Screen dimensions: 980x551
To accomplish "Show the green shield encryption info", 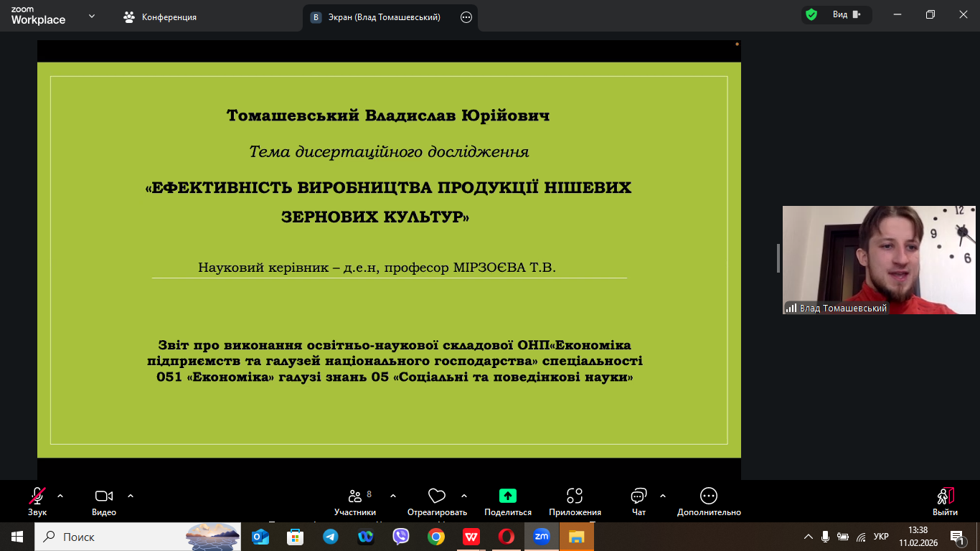I will coord(811,15).
